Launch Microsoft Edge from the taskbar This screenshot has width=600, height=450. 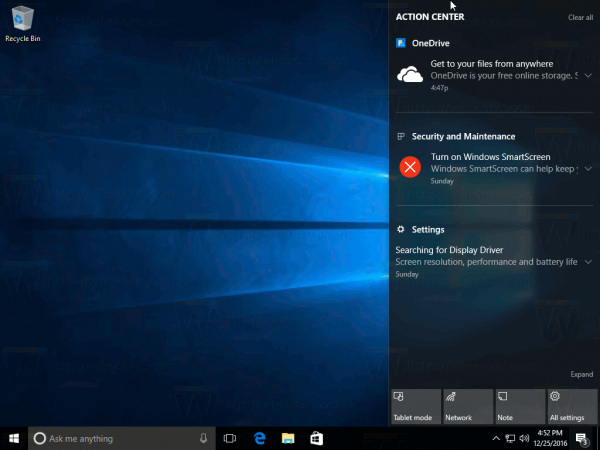click(x=260, y=439)
